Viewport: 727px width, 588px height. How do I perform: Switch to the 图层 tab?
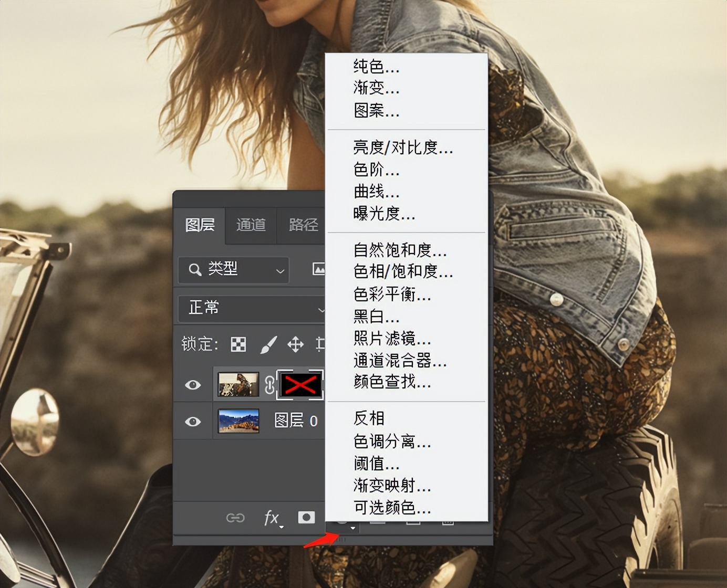click(200, 225)
